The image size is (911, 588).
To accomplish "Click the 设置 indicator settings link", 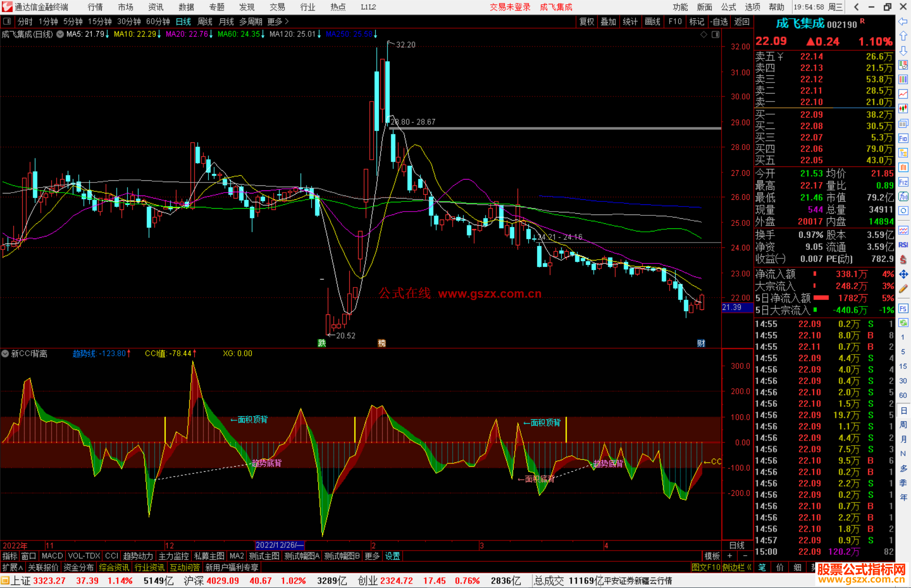I will coord(392,556).
